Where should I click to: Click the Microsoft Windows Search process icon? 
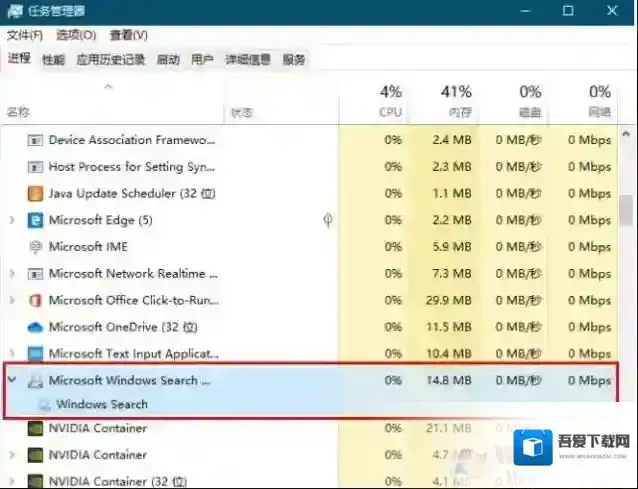click(35, 381)
